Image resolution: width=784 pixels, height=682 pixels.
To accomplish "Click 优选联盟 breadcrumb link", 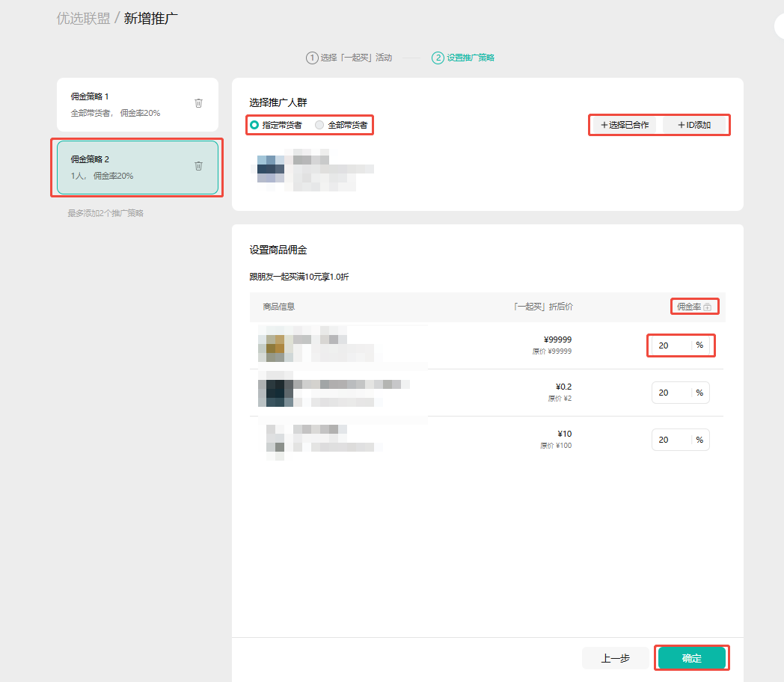I will click(x=82, y=18).
